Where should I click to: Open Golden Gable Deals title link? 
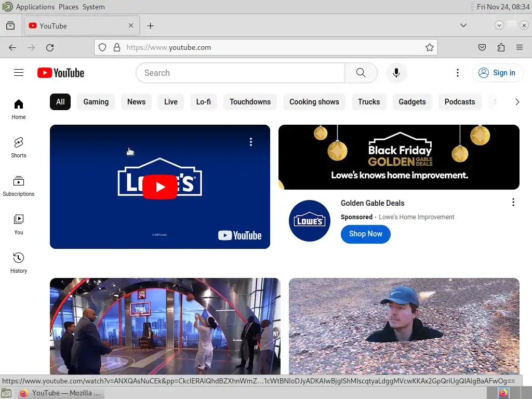click(x=373, y=203)
